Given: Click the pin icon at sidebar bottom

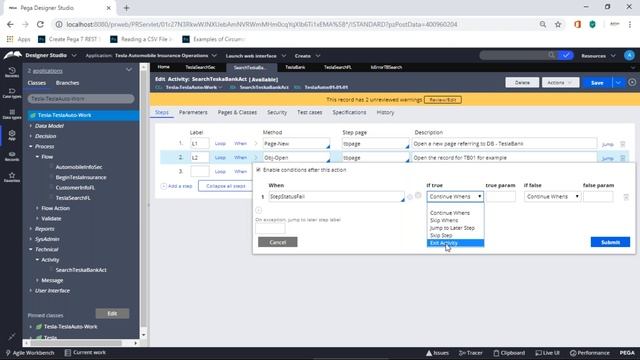Looking at the screenshot, I should 11,336.
